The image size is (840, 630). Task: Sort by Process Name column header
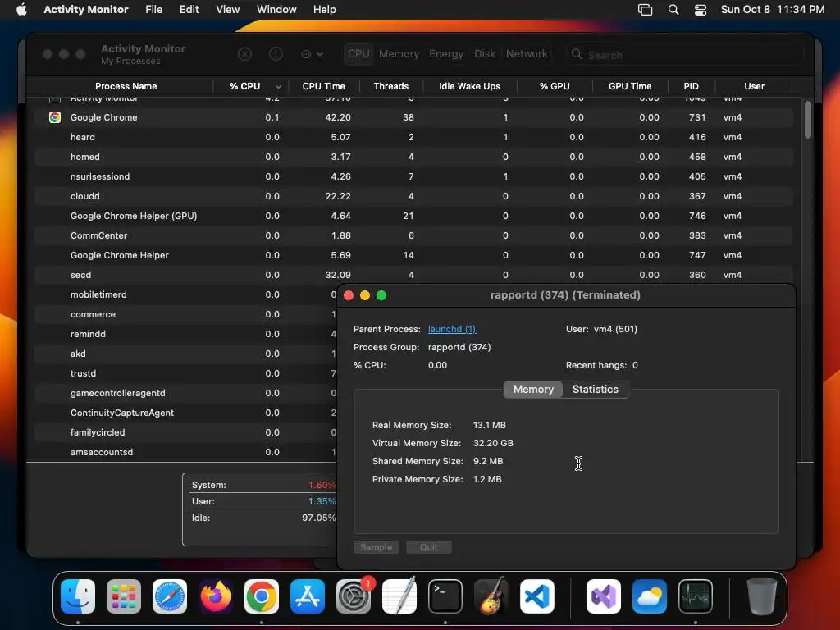(x=126, y=86)
